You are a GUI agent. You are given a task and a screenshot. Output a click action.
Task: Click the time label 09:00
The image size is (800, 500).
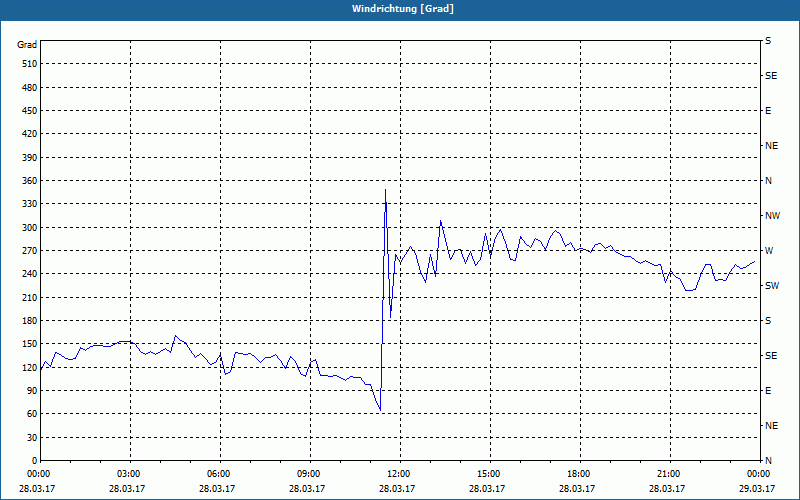pyautogui.click(x=308, y=473)
